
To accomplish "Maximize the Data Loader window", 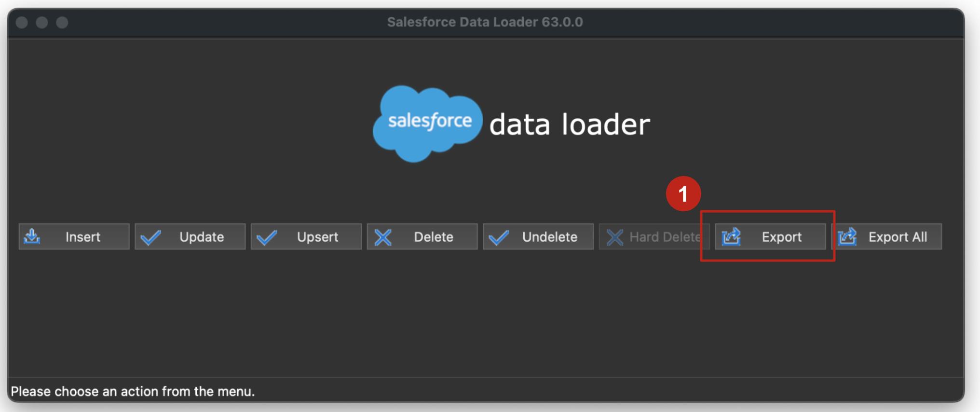I will tap(62, 22).
